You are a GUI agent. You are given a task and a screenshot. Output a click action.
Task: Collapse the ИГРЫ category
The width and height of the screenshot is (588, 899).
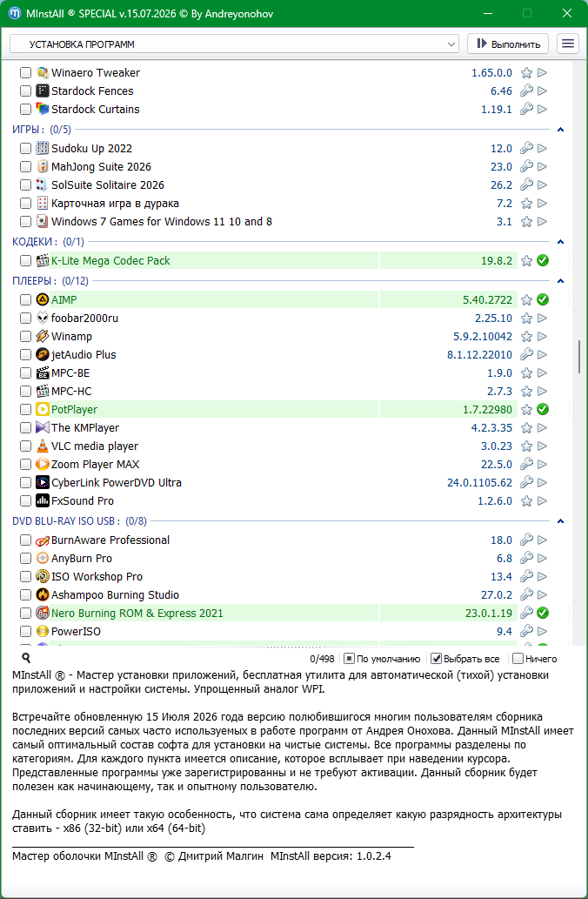coord(560,130)
